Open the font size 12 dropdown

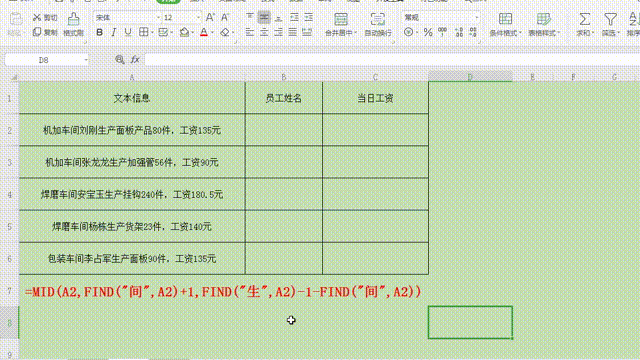click(x=198, y=18)
